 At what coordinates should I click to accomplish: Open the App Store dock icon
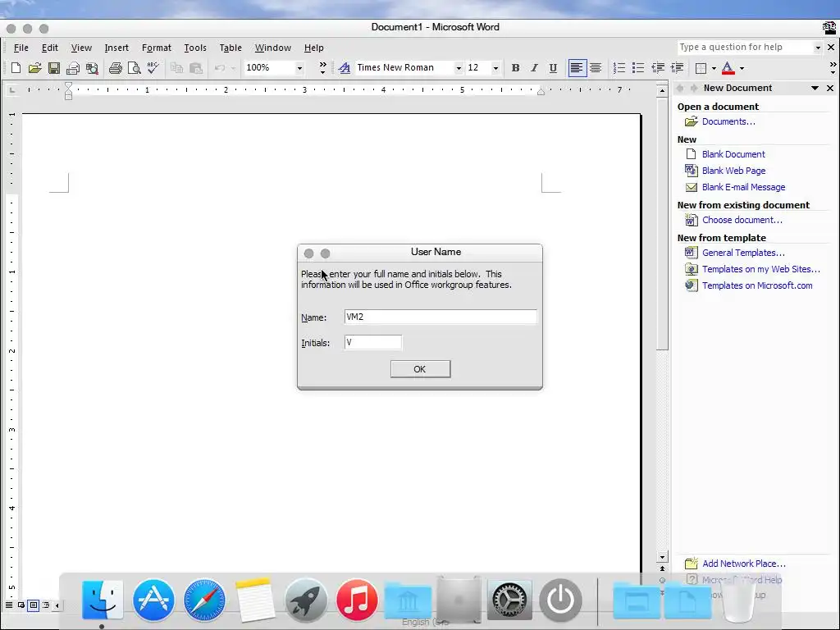(153, 600)
